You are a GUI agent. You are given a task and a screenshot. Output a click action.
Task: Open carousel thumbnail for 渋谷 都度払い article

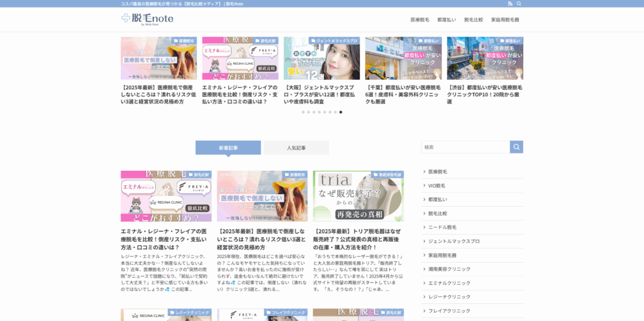[485, 58]
